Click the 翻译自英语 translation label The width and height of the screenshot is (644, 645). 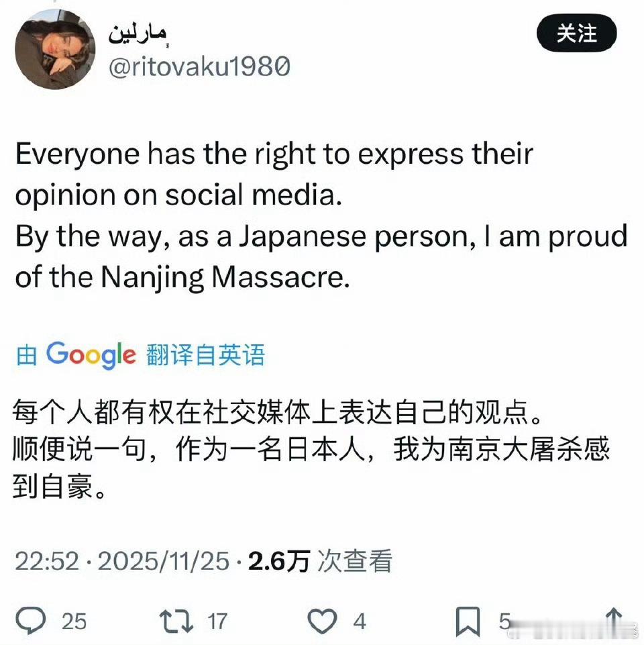pos(206,354)
